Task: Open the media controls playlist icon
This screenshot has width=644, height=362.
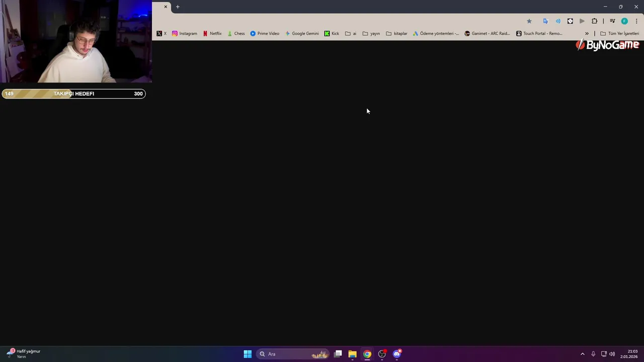Action: pos(612,21)
